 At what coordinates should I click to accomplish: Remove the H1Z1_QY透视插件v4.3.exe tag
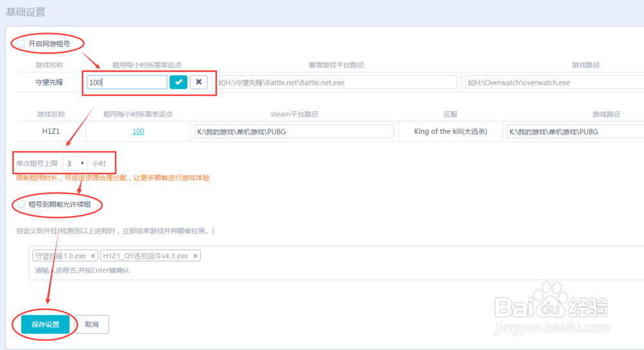coord(195,256)
